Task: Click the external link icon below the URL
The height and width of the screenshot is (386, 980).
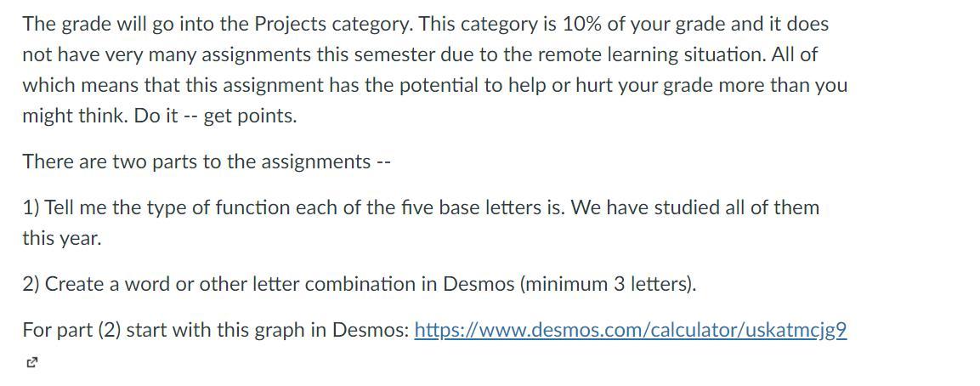Action: click(x=32, y=362)
